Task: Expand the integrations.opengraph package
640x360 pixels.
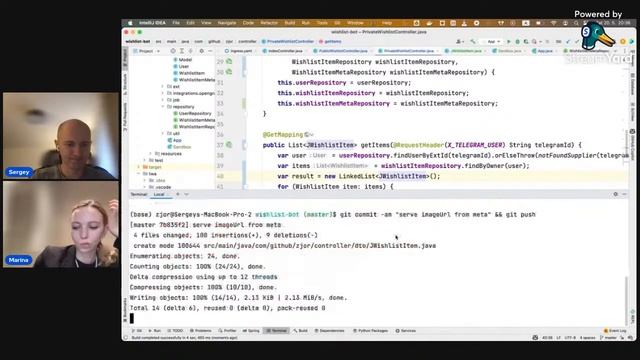Action: point(162,93)
